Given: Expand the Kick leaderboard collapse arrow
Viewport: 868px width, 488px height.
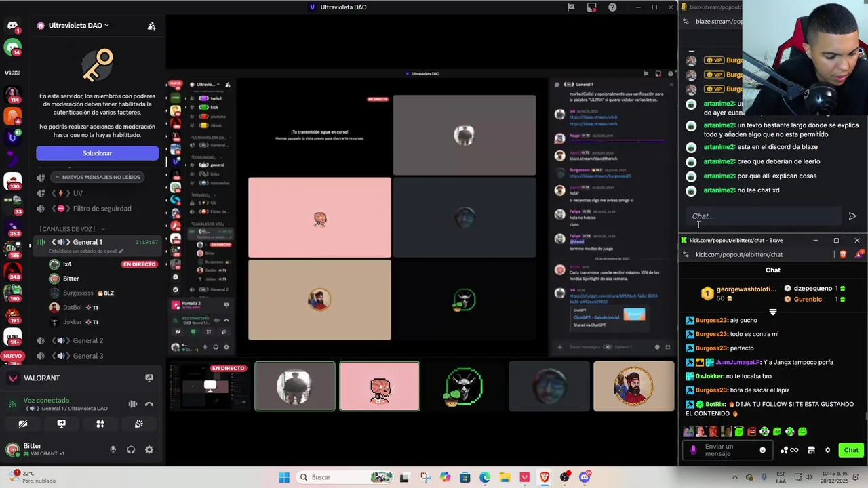Looking at the screenshot, I should tap(773, 312).
